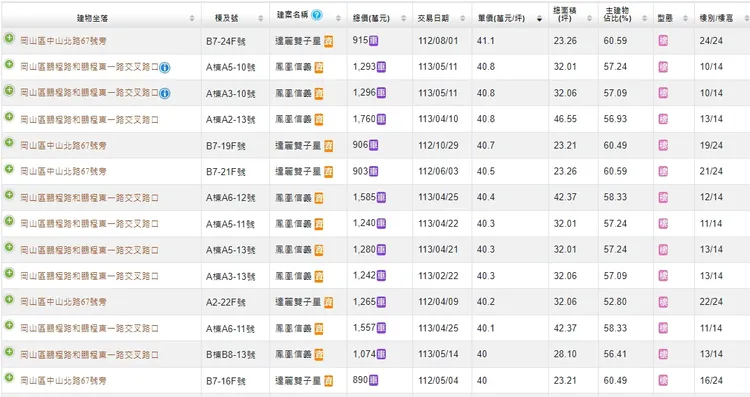This screenshot has height=397, width=750.
Task: Open the help icon beside 建案名稱 header
Action: [317, 15]
